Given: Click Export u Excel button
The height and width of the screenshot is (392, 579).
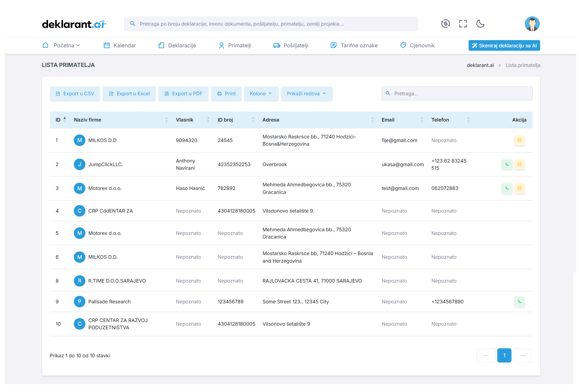Looking at the screenshot, I should point(129,93).
